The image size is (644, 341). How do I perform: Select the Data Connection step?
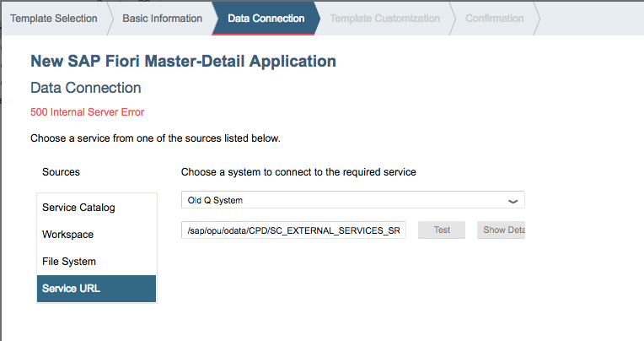click(266, 19)
